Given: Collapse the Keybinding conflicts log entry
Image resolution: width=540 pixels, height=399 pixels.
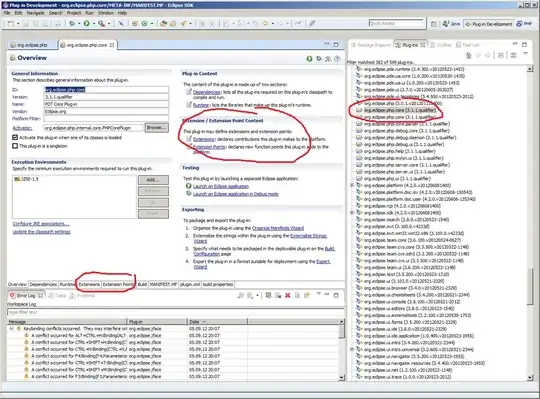Looking at the screenshot, I should point(11,328).
